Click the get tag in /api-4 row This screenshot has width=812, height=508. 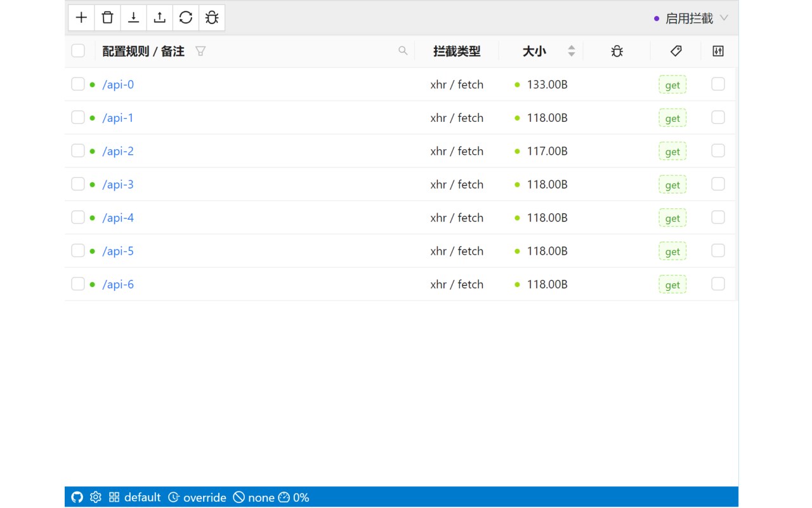tap(672, 218)
